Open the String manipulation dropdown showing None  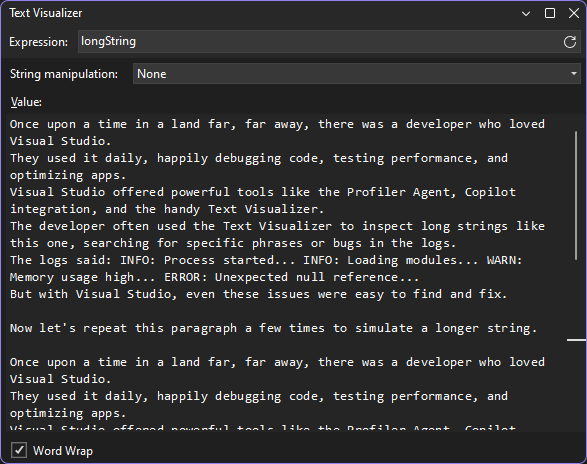point(356,74)
